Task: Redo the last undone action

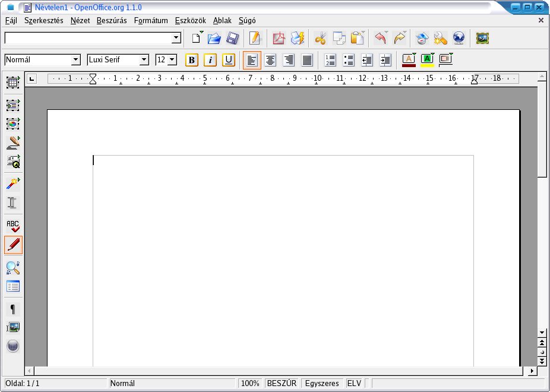Action: pos(400,38)
